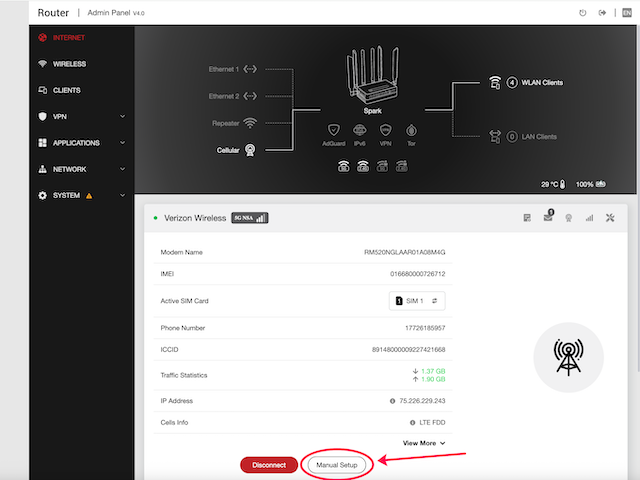
Task: Toggle the VPN shield icon under Spark
Action: 386,131
